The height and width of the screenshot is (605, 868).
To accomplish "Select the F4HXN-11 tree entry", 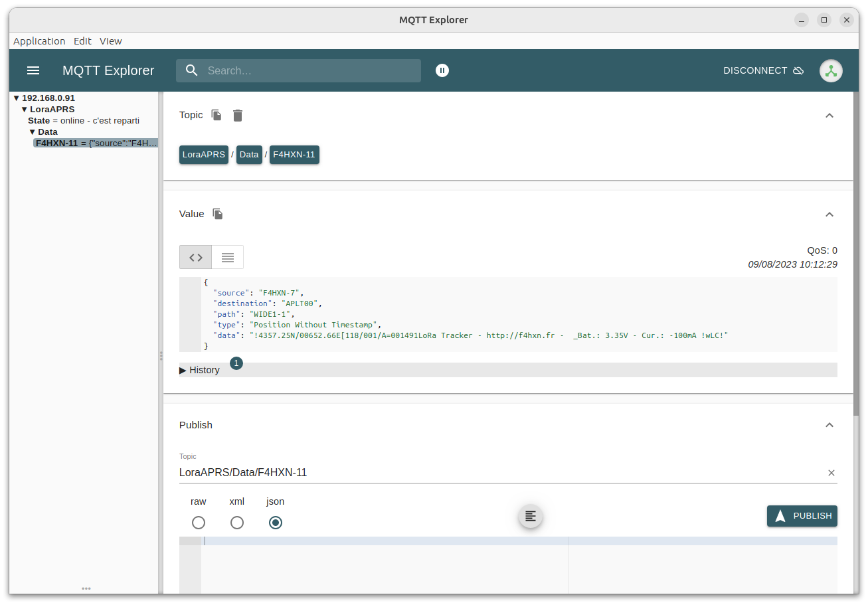I will click(96, 143).
